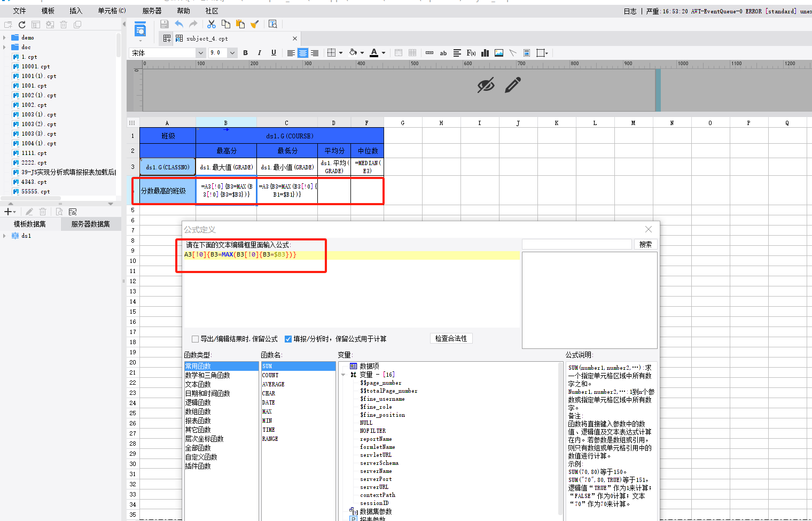Insert a slope line in cell

coord(513,53)
